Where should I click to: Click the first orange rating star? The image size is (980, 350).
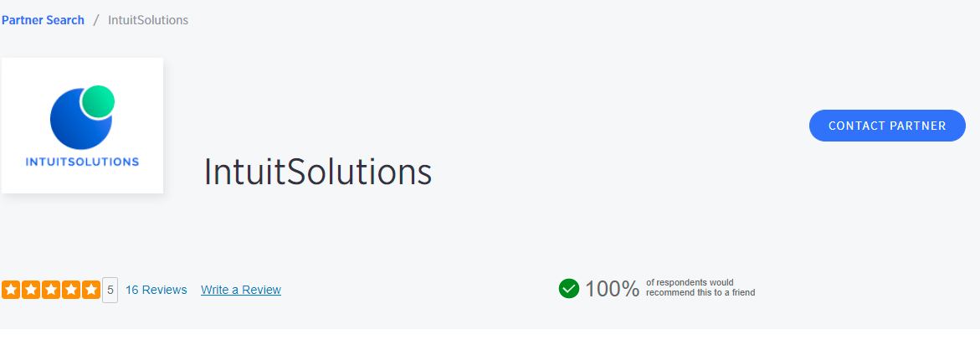pyautogui.click(x=11, y=290)
